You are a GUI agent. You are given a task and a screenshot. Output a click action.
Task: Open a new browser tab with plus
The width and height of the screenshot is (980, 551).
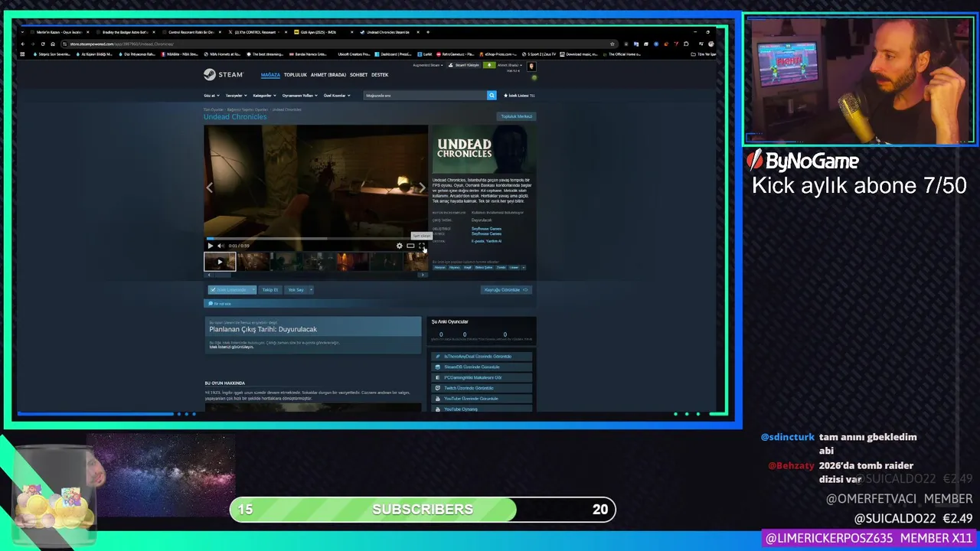tap(428, 32)
